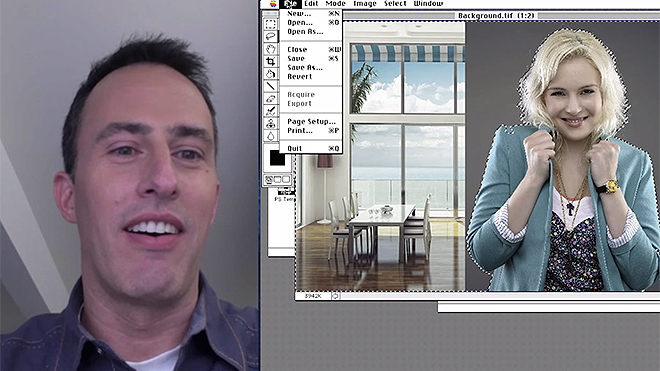Open the Edit menu

tap(311, 4)
